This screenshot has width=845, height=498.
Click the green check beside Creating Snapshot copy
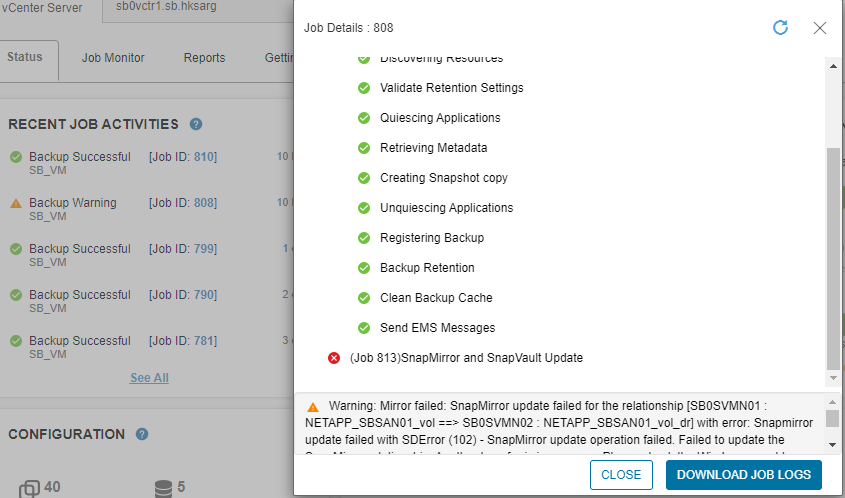click(x=365, y=178)
